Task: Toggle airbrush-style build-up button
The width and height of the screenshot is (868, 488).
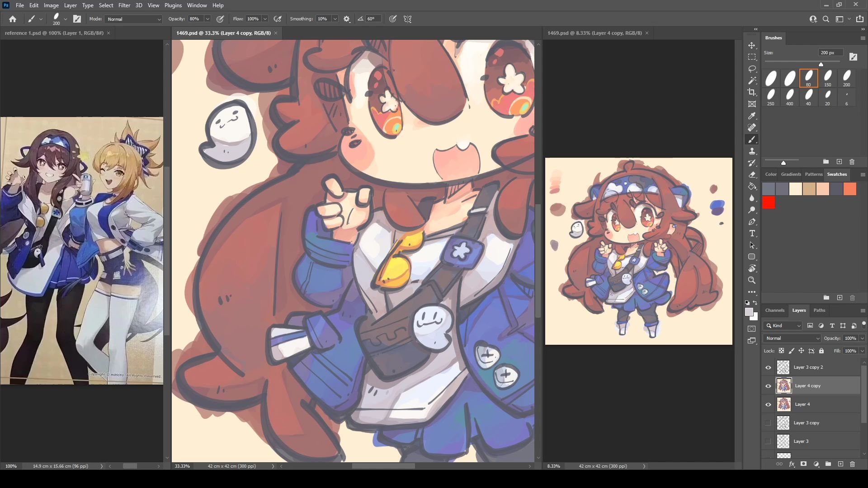Action: 278,19
